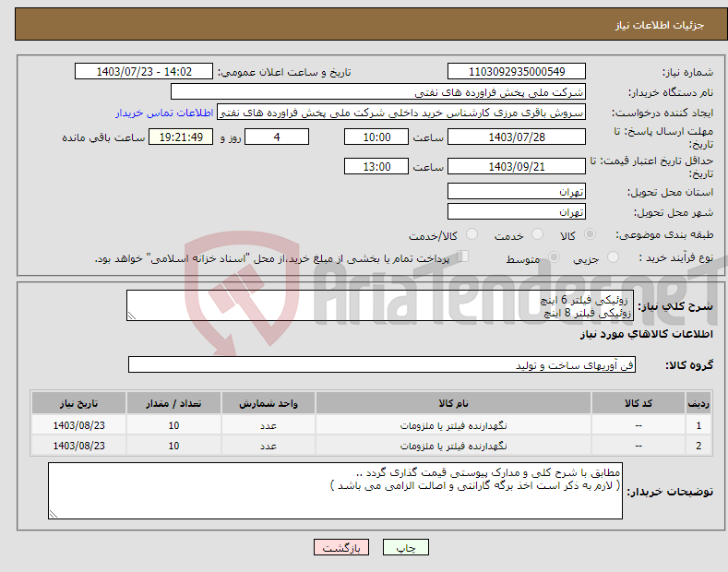
Task: Select the کالا/خدمت radio button
Action: pyautogui.click(x=471, y=234)
